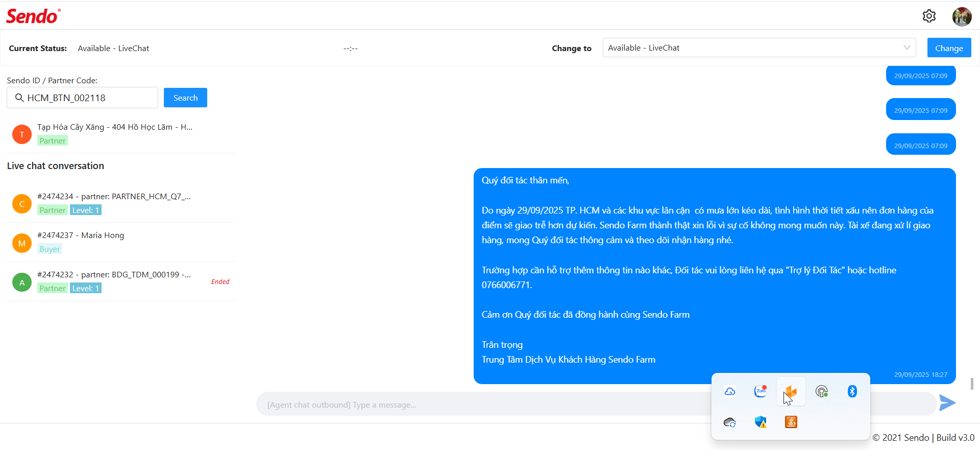Click the magnifier icon in search field
This screenshot has height=450, width=980.
[x=19, y=98]
